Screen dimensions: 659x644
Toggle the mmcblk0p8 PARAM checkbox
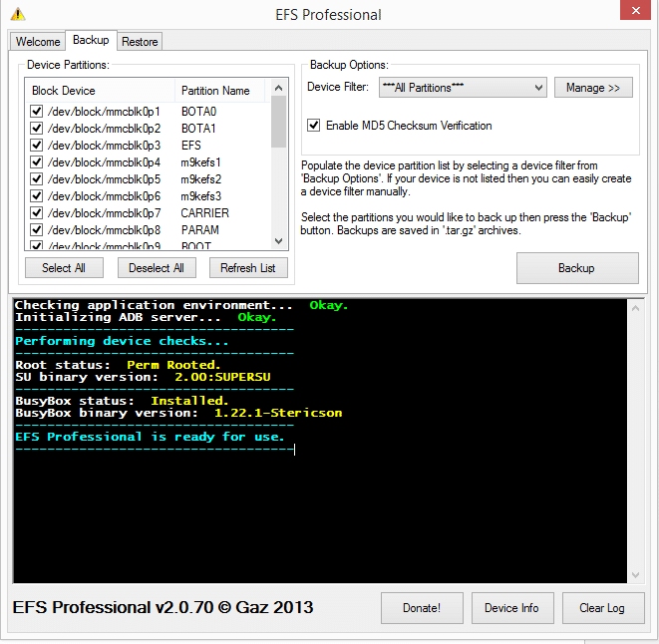point(37,230)
